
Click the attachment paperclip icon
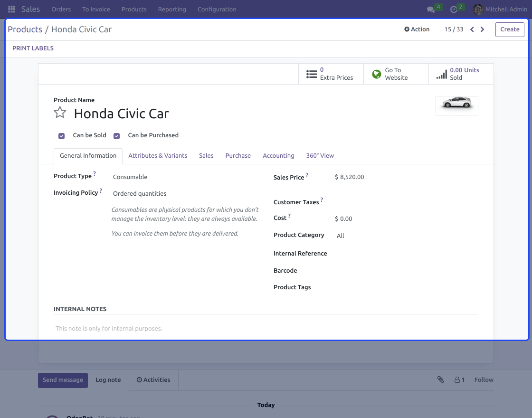[x=440, y=380]
